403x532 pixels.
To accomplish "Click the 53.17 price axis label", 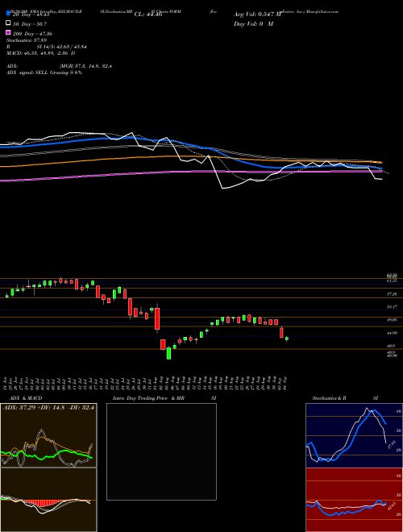I will (x=392, y=307).
